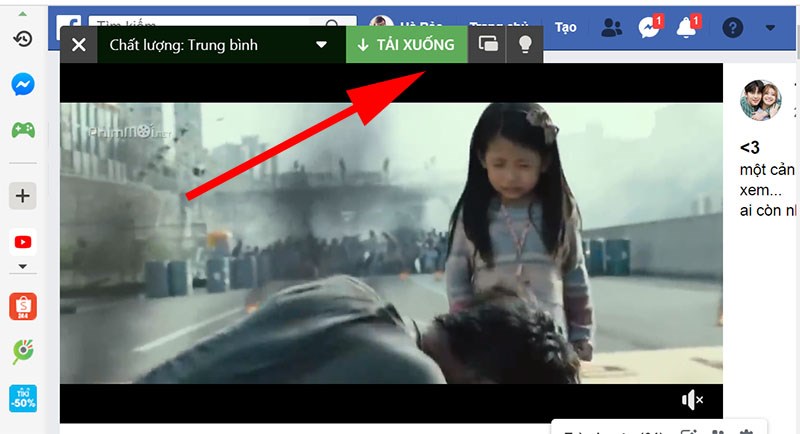
Task: Open YouTube from the sidebar
Action: (x=23, y=242)
